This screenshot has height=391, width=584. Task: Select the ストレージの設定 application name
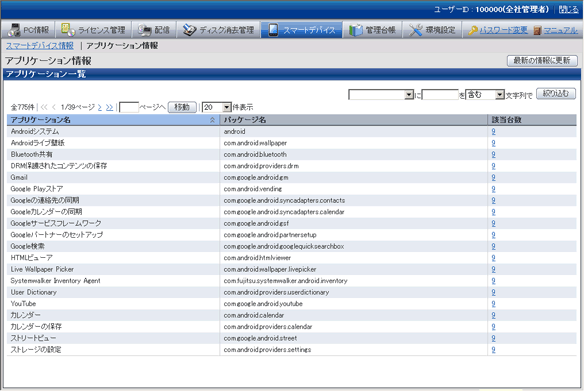click(x=36, y=349)
